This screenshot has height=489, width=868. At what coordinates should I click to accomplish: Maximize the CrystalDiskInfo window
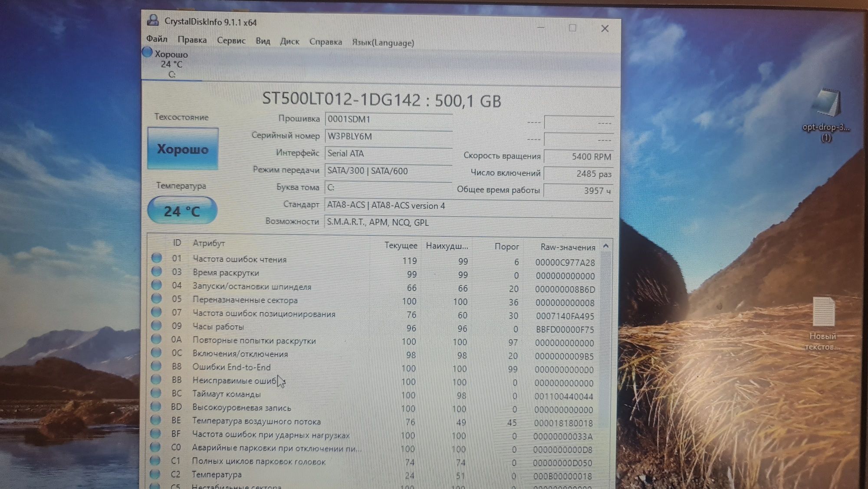(x=572, y=28)
